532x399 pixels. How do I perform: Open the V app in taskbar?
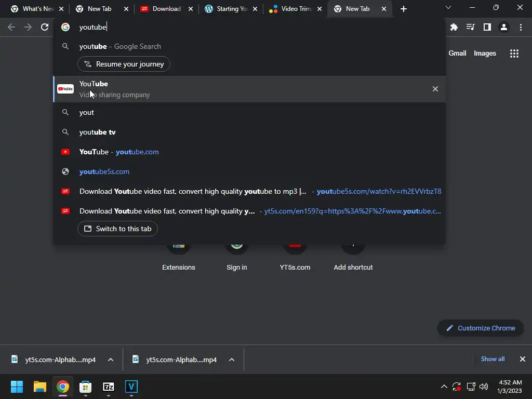click(x=131, y=387)
